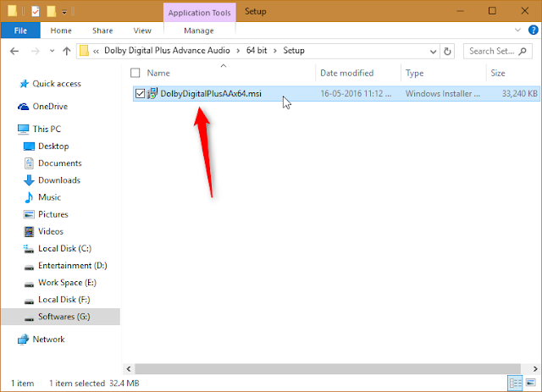
Task: Click the Windows Installer type cell
Action: point(443,94)
